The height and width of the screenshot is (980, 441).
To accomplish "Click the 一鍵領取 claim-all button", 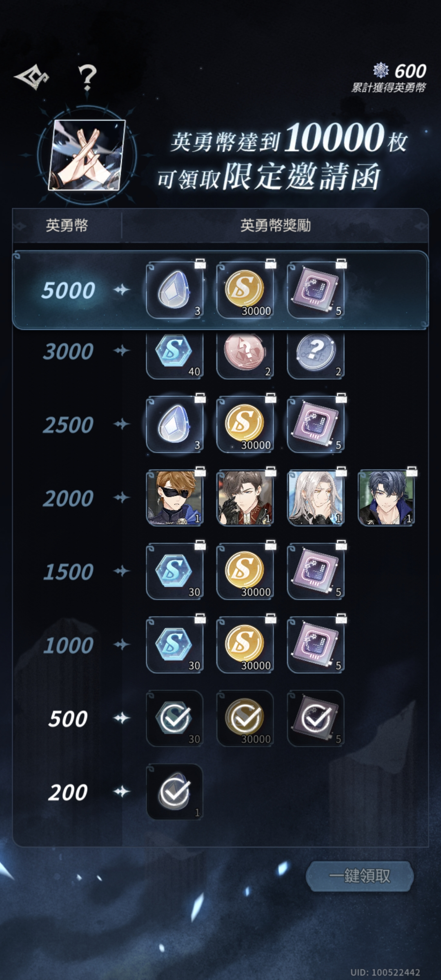I will 360,876.
